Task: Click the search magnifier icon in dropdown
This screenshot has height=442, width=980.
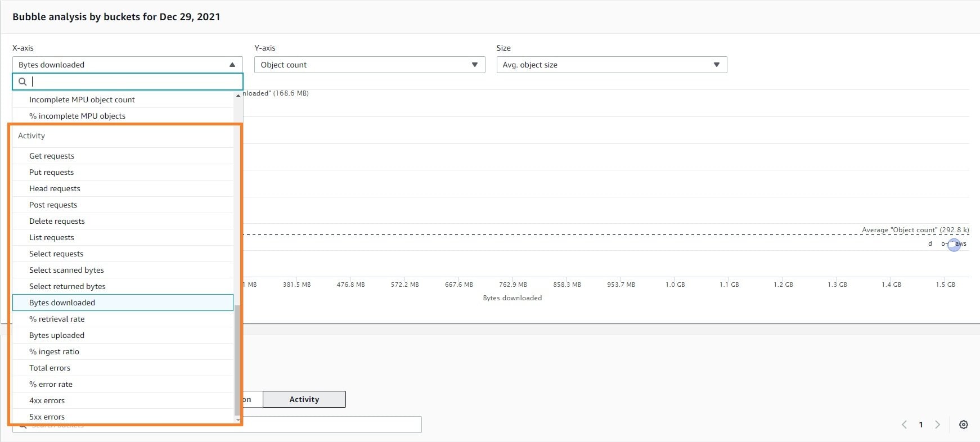Action: (23, 82)
